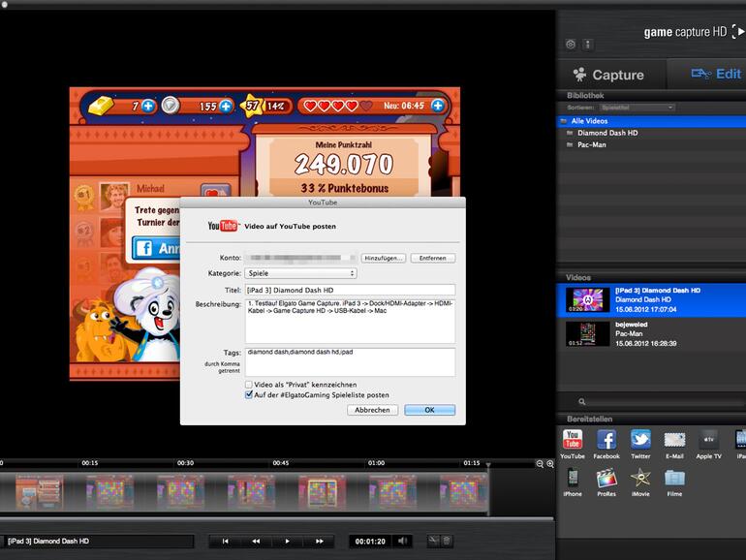Export video using the iPhone icon
This screenshot has height=560, width=746.
pyautogui.click(x=572, y=478)
